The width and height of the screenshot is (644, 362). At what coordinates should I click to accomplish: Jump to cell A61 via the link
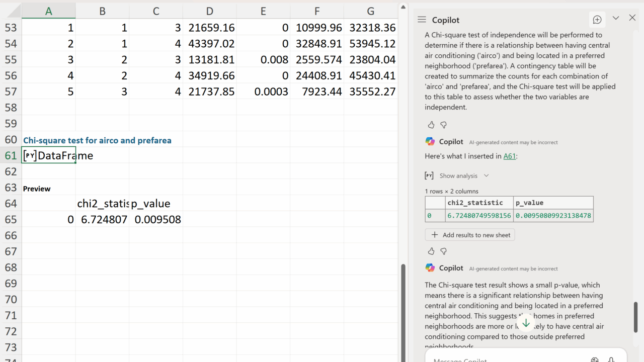509,156
